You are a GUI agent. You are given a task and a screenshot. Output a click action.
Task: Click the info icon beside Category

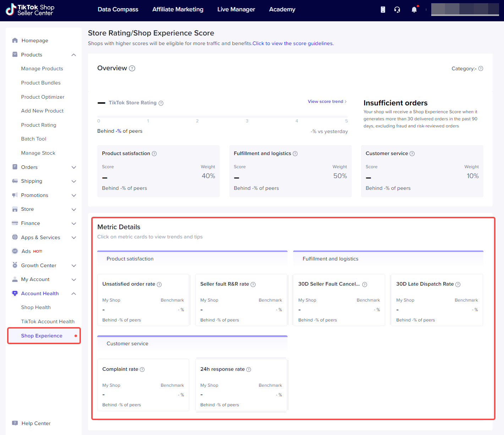click(481, 68)
